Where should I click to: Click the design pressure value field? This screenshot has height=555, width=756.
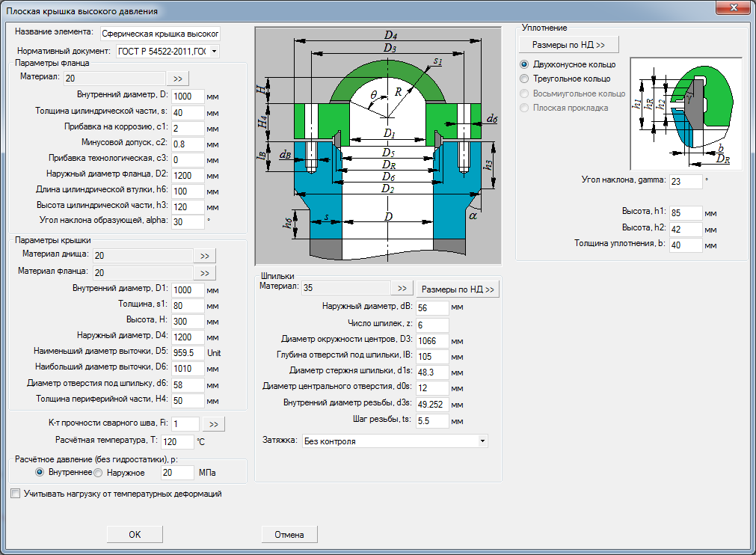click(177, 473)
